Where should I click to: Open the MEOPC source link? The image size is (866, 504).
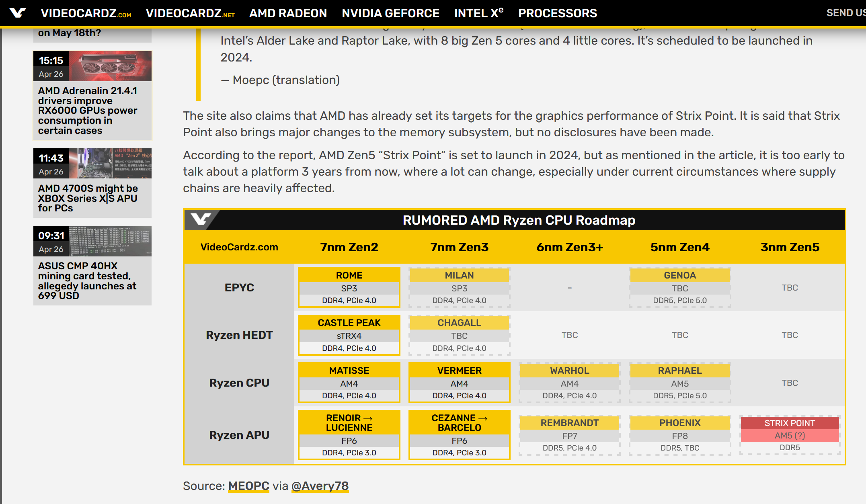coord(248,486)
